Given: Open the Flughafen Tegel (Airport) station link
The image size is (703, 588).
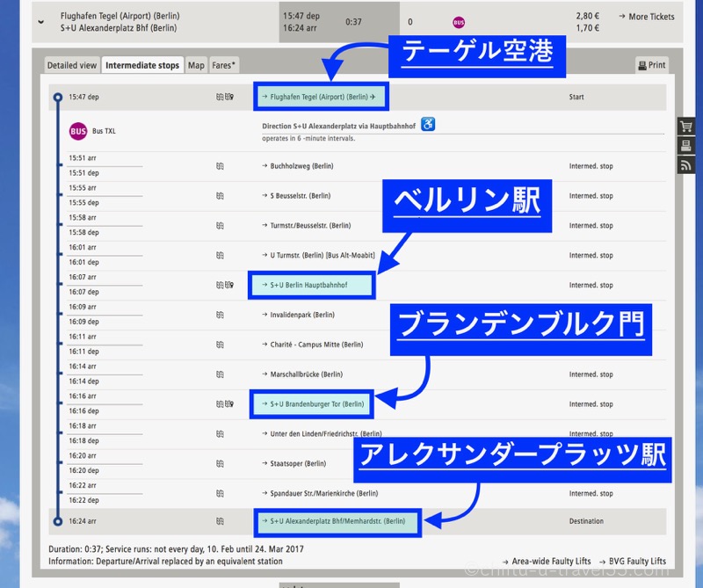Looking at the screenshot, I should coord(319,97).
